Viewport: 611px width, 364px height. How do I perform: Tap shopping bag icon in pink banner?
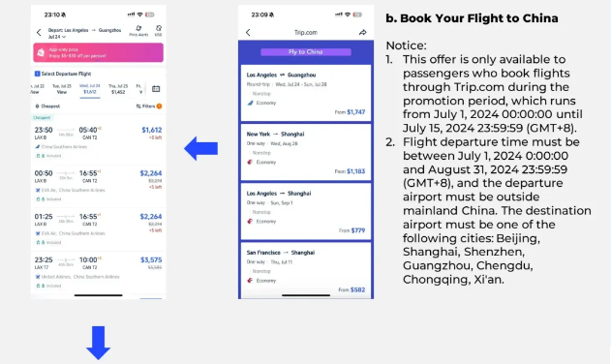[x=41, y=52]
